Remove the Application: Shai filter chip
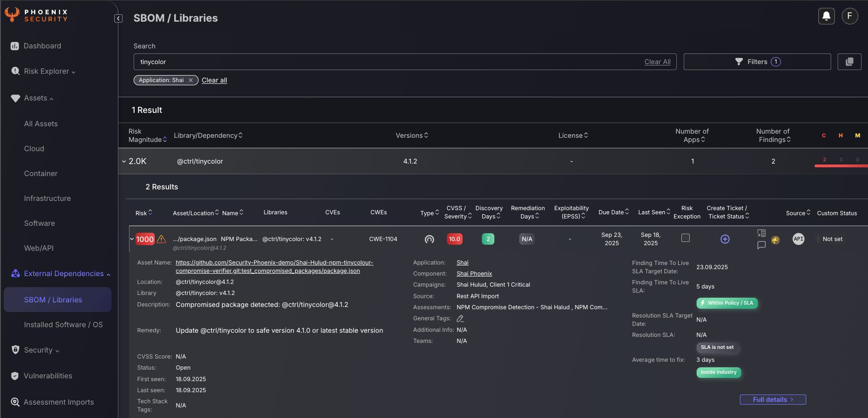This screenshot has height=418, width=868. pyautogui.click(x=191, y=80)
